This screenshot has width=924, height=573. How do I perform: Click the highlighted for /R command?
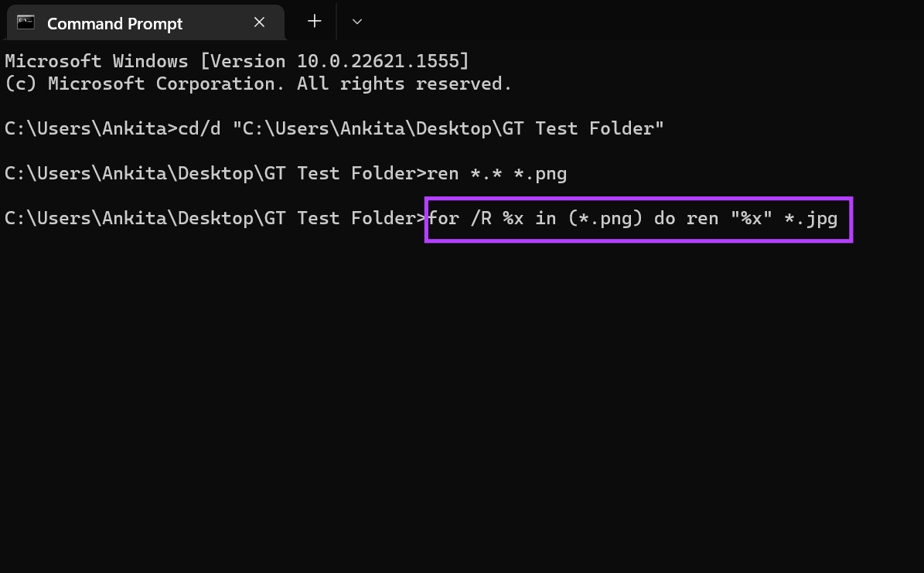[633, 219]
